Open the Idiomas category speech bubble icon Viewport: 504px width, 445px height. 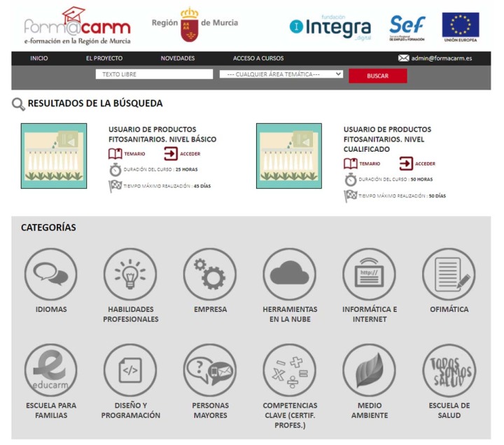coord(51,274)
